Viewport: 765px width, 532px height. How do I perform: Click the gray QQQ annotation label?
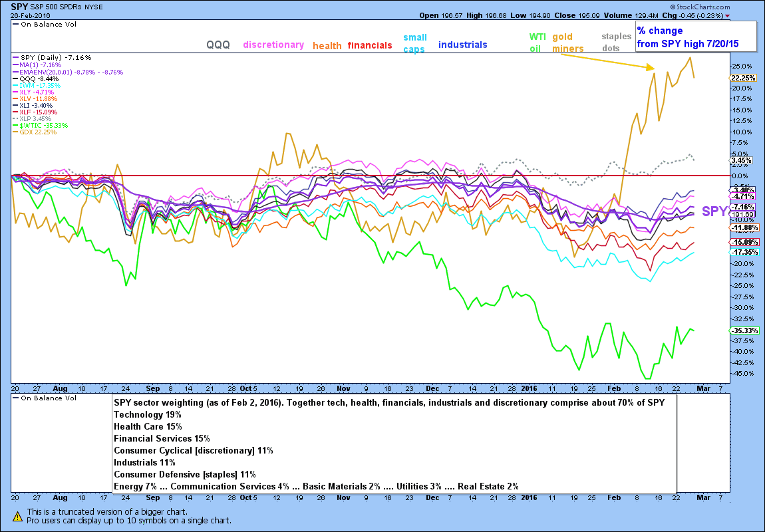218,45
